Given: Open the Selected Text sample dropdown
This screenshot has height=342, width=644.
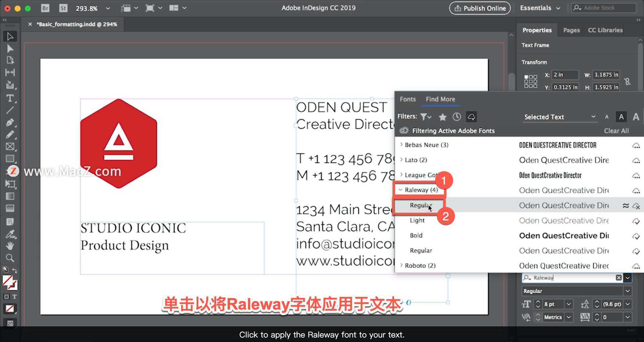Looking at the screenshot, I should pos(560,117).
